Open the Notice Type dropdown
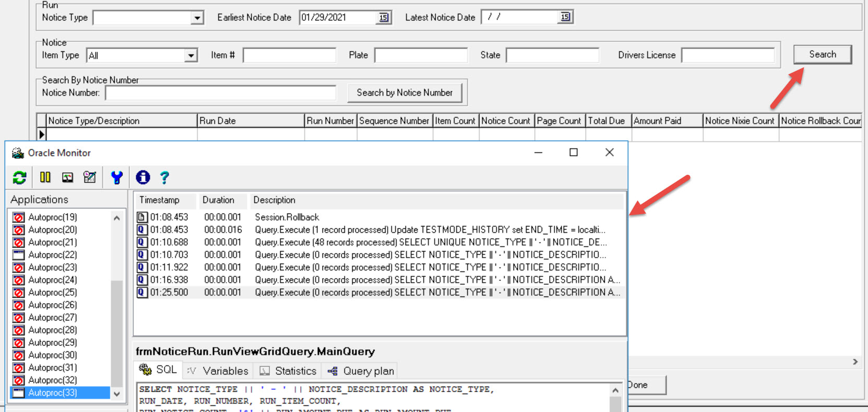Screen dimensions: 868x412 (x=197, y=18)
